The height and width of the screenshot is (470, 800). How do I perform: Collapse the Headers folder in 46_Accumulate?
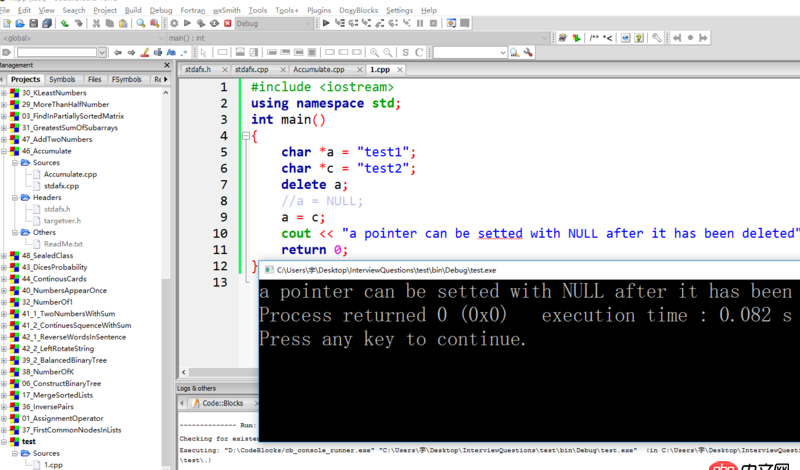pos(15,197)
